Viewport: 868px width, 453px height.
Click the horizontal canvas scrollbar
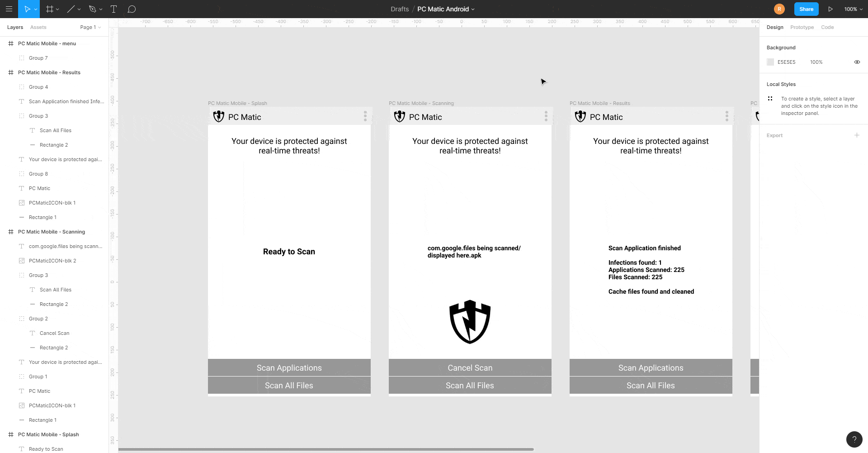tap(326, 449)
